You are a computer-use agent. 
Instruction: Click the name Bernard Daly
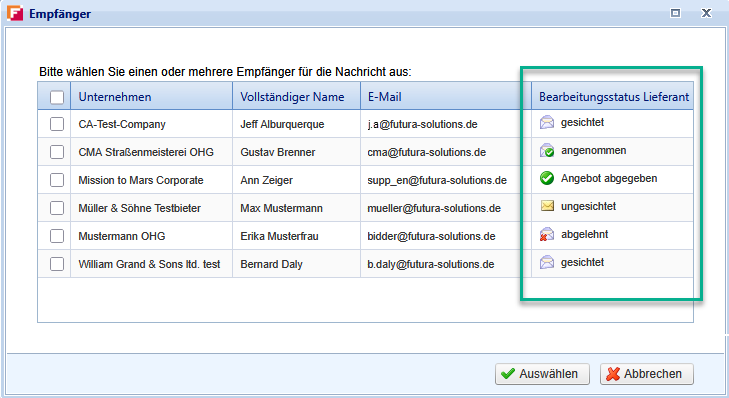(x=272, y=264)
